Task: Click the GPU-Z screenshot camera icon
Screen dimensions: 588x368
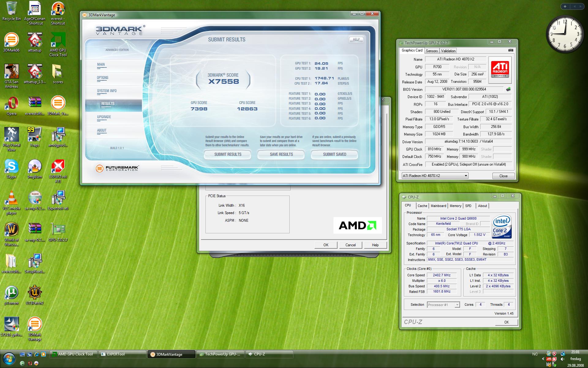Action: (x=511, y=50)
